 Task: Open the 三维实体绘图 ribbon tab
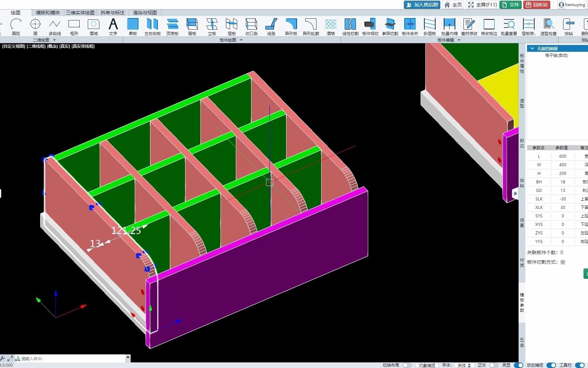point(80,13)
